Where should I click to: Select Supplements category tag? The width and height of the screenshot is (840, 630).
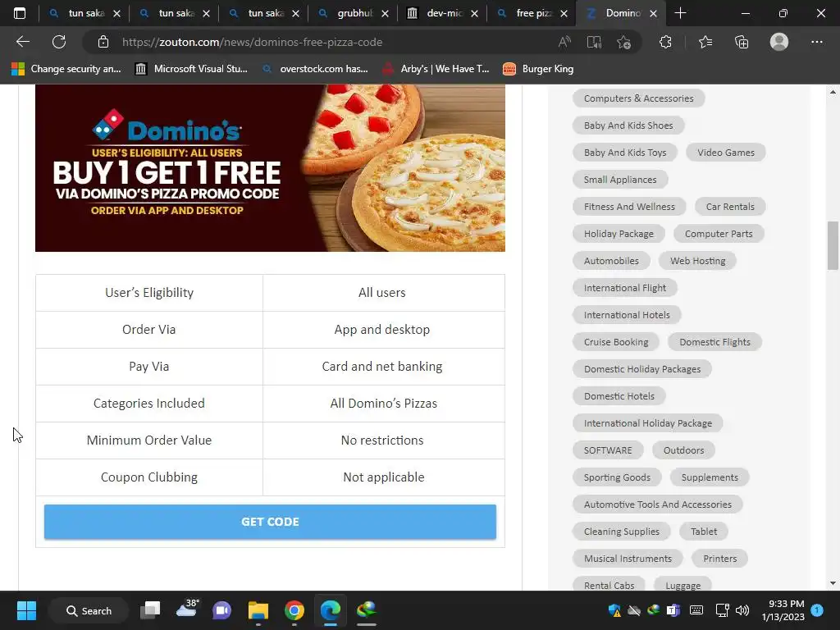point(710,477)
